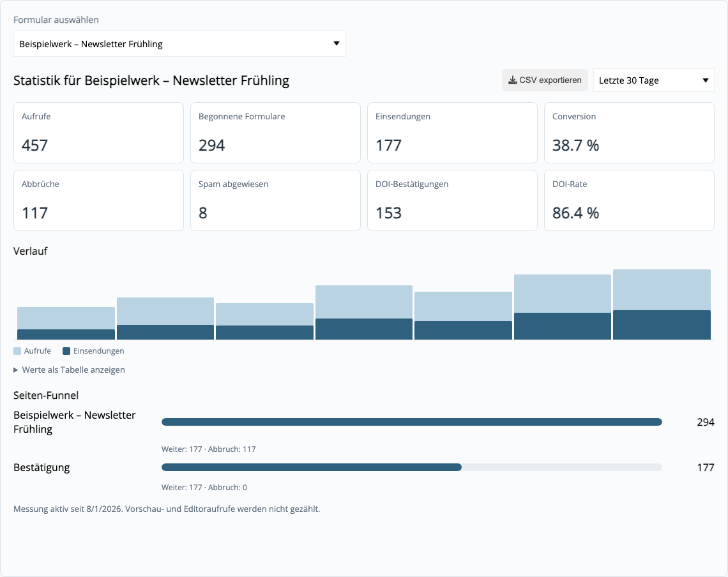This screenshot has width=728, height=577.
Task: Click the Statistik für Beispielwerk heading
Action: 151,80
